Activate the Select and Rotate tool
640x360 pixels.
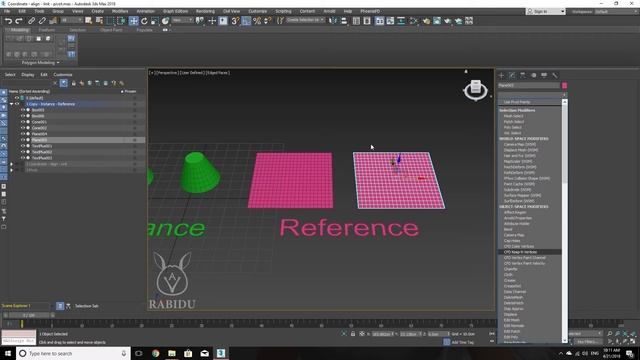(x=144, y=20)
